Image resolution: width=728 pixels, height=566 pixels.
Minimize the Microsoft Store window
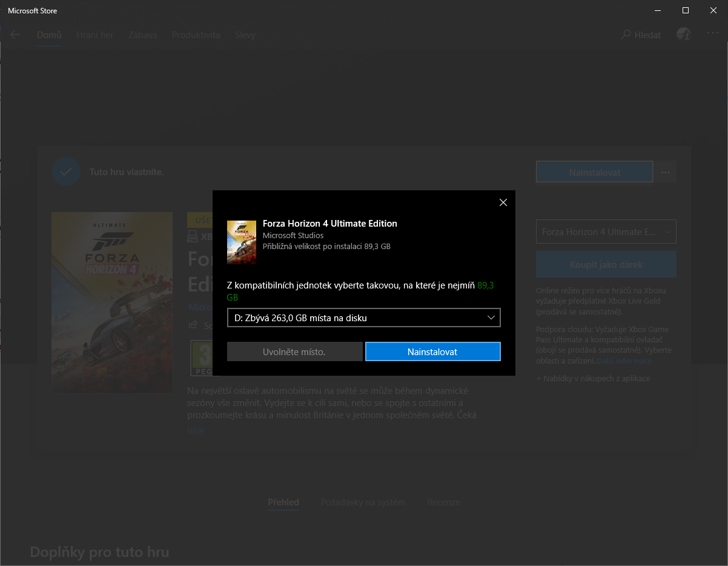click(658, 10)
